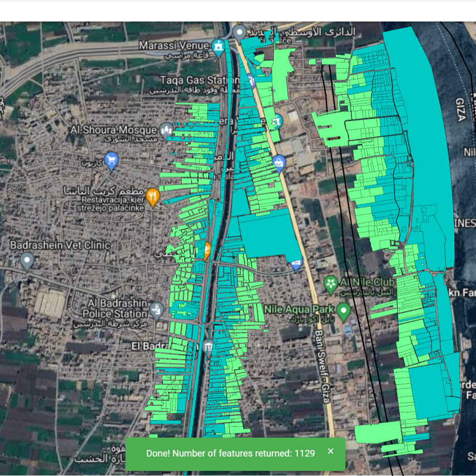Select the Al-Shoura Mosque pin icon
This screenshot has width=476, height=476.
(165, 130)
